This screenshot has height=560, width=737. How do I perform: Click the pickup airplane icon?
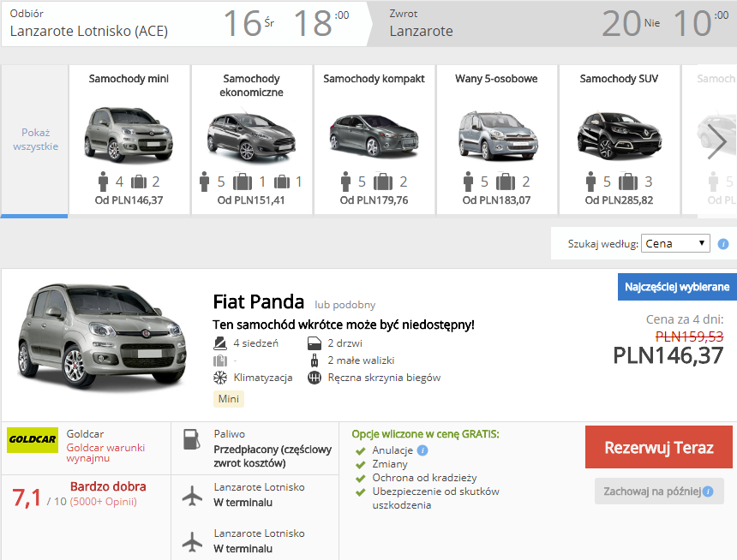pyautogui.click(x=192, y=496)
